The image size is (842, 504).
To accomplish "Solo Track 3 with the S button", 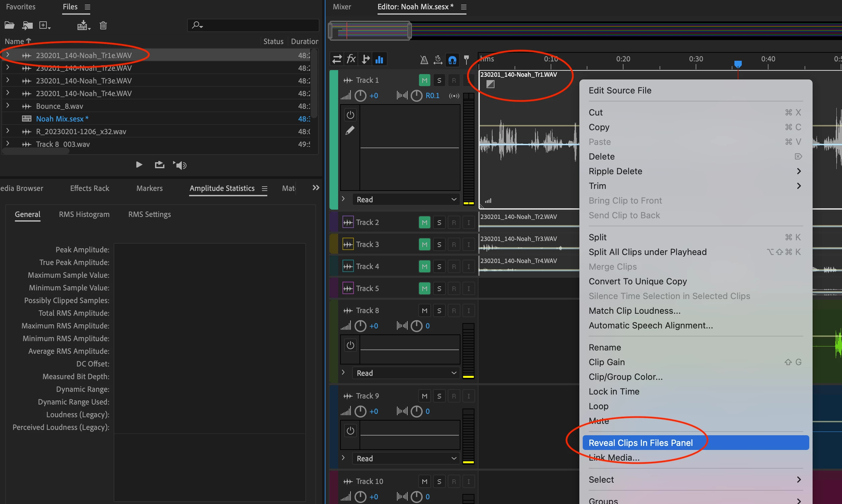I will point(439,244).
